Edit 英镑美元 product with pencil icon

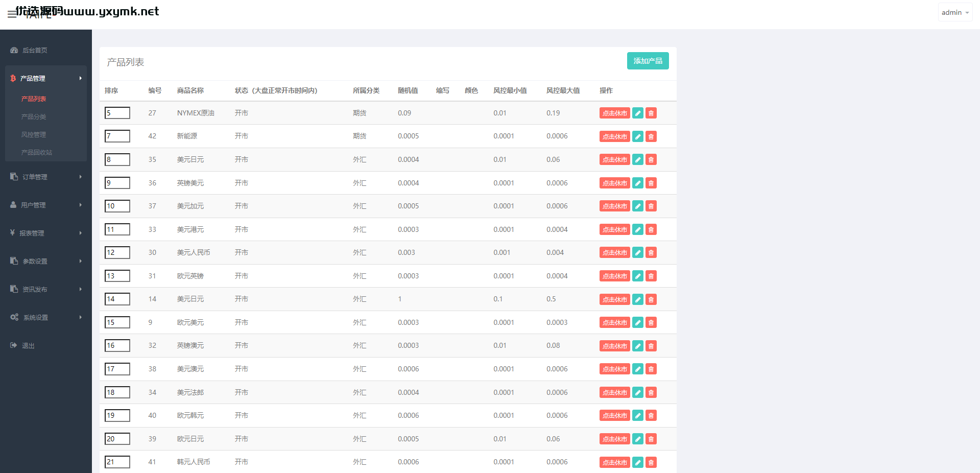click(x=638, y=183)
